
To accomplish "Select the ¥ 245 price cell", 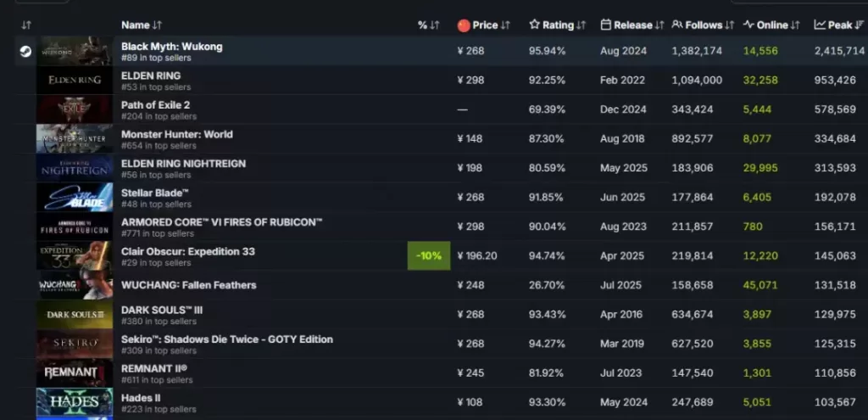I will [x=470, y=372].
